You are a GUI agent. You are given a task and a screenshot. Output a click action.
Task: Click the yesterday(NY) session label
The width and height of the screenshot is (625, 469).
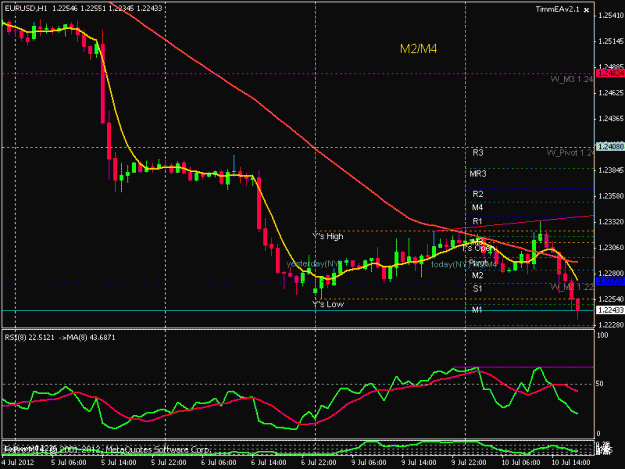point(312,264)
